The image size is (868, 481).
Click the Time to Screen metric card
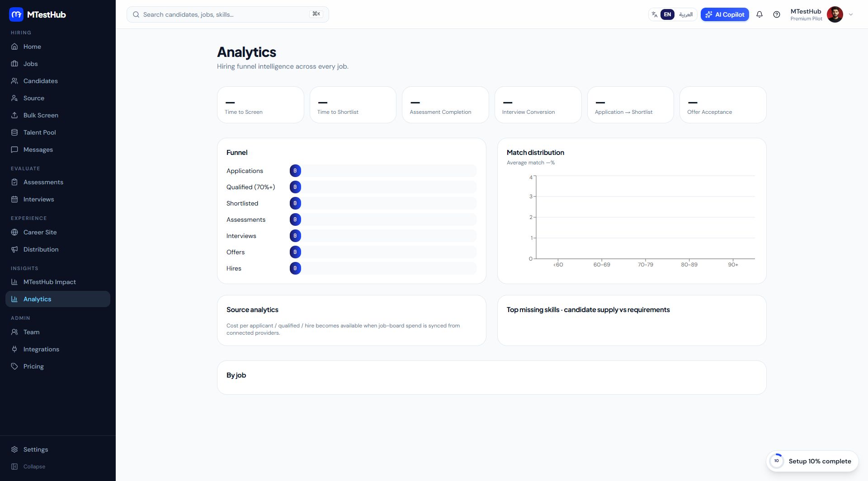point(260,105)
